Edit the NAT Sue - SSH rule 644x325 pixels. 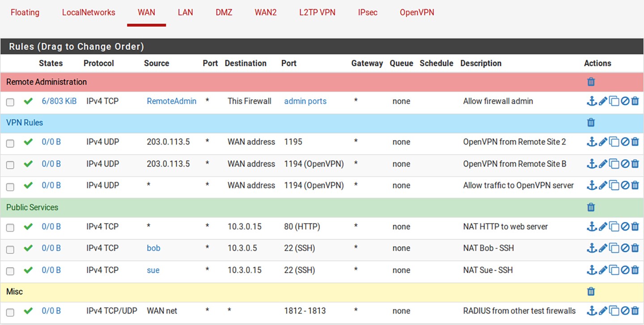pyautogui.click(x=602, y=270)
